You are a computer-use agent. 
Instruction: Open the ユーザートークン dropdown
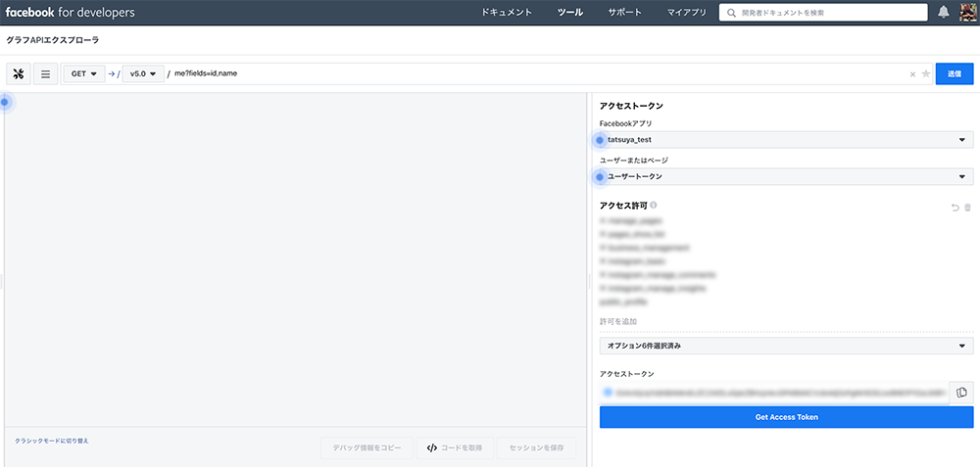click(x=786, y=176)
